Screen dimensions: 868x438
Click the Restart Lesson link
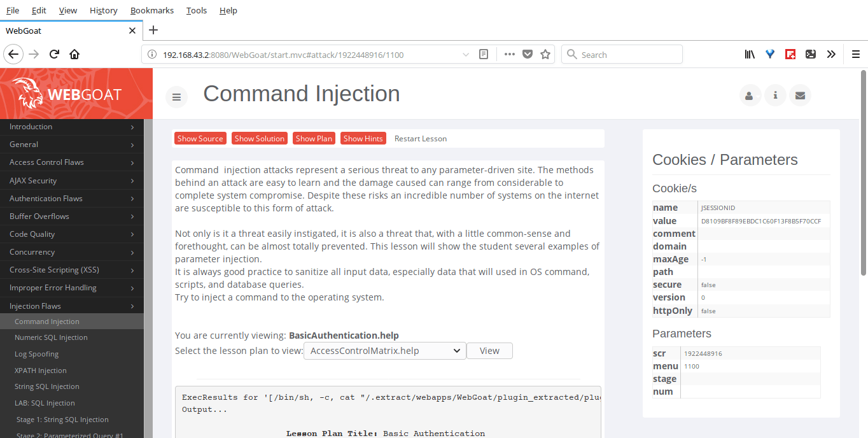pos(421,138)
